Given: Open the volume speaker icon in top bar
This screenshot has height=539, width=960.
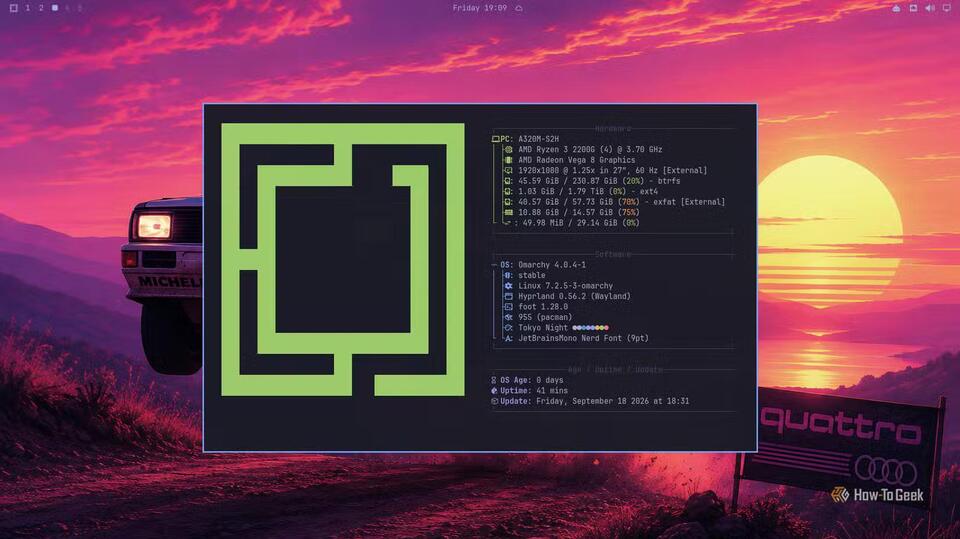Looking at the screenshot, I should [x=930, y=8].
